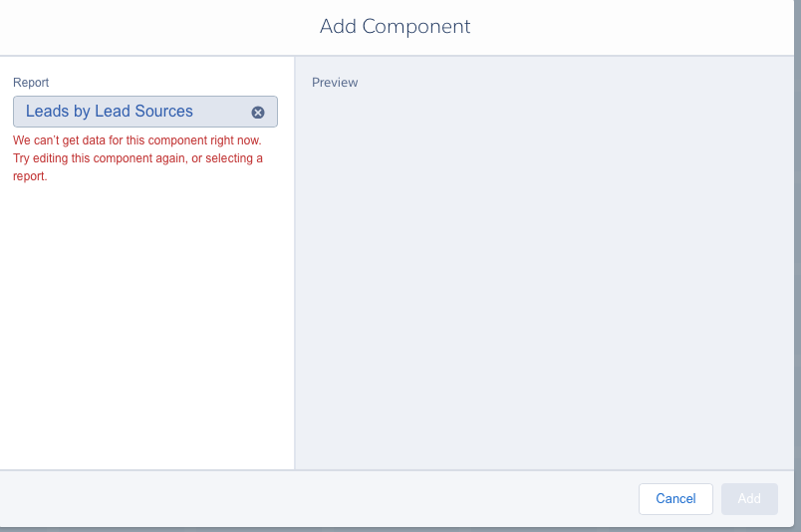Click the footer bar left of Cancel
This screenshot has width=801, height=532.
coord(299,498)
